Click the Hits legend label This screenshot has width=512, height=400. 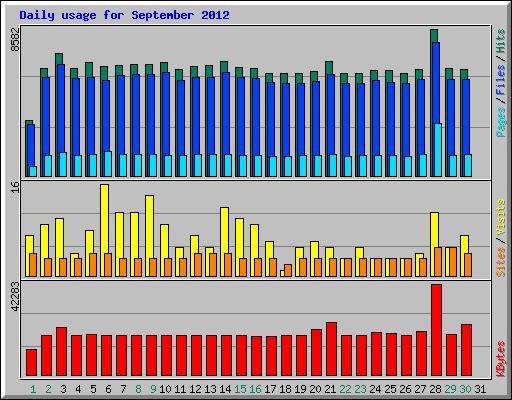point(500,41)
